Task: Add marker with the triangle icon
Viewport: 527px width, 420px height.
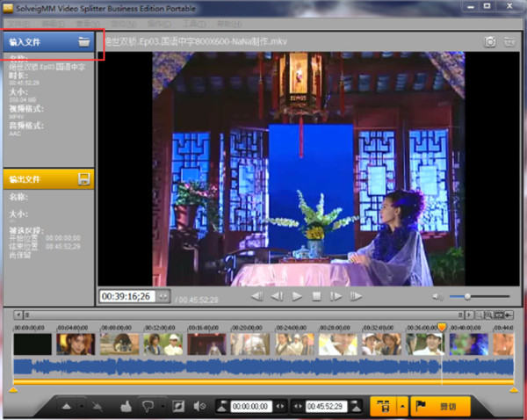Action: [x=67, y=407]
